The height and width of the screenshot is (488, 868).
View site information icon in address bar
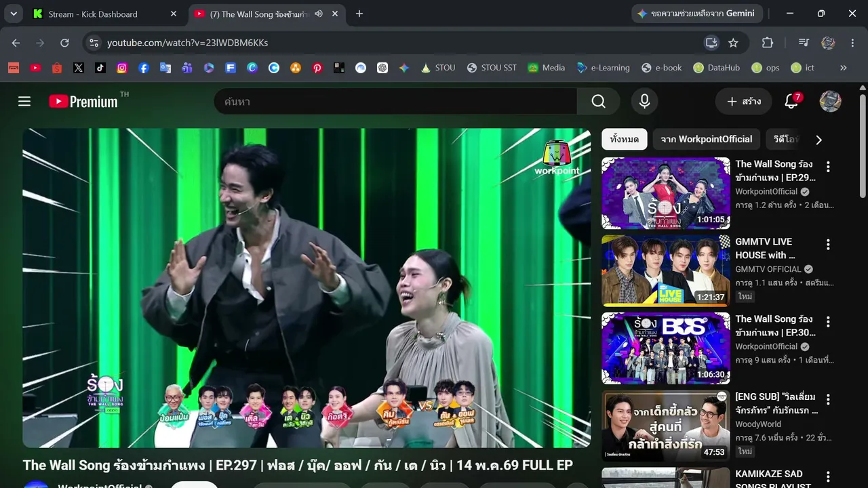coord(94,43)
